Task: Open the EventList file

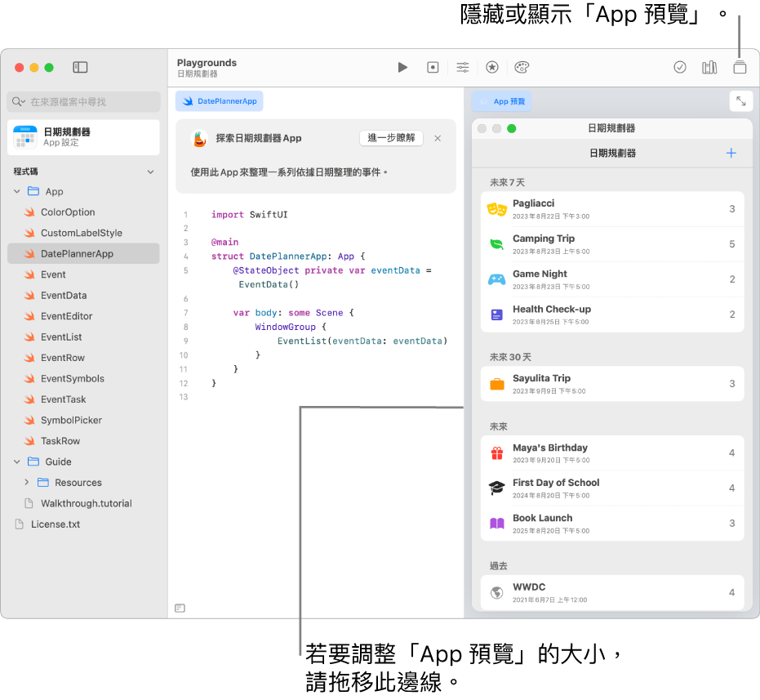Action: click(83, 337)
